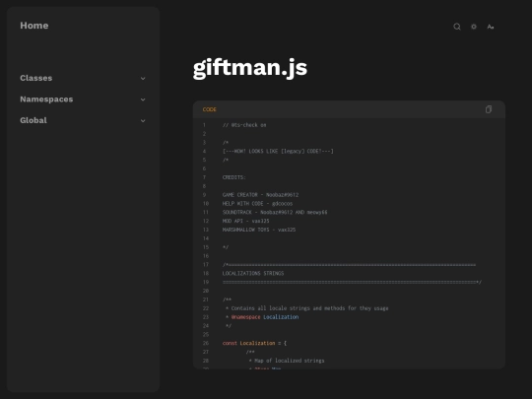Viewport: 532px width, 399px height.
Task: Copy code using the clipboard icon
Action: (x=489, y=109)
